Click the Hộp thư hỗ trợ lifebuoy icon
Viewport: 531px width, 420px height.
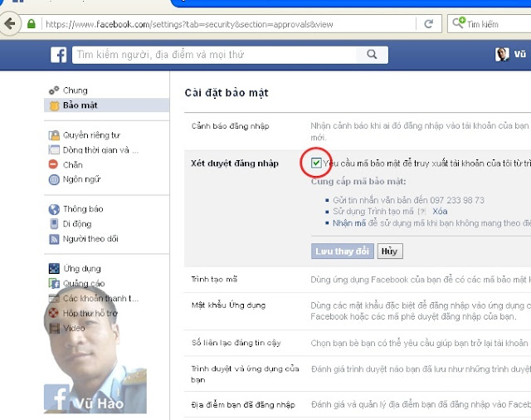[53, 313]
